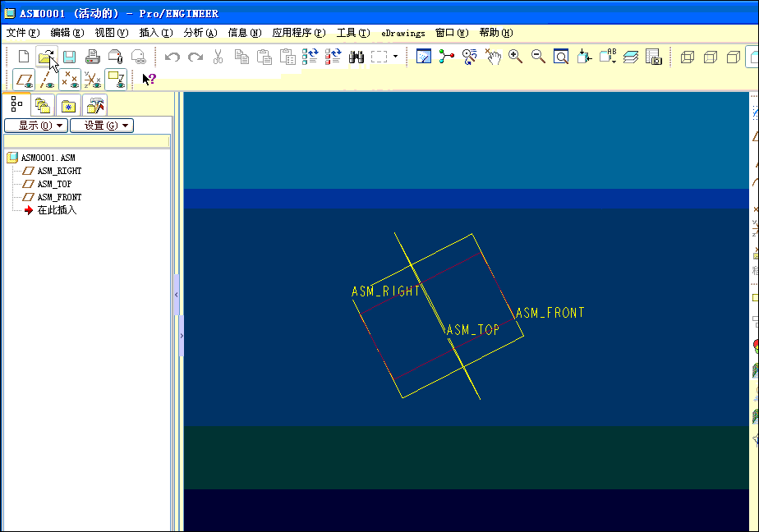The image size is (759, 532).
Task: Create a new file with the New icon
Action: click(x=24, y=57)
